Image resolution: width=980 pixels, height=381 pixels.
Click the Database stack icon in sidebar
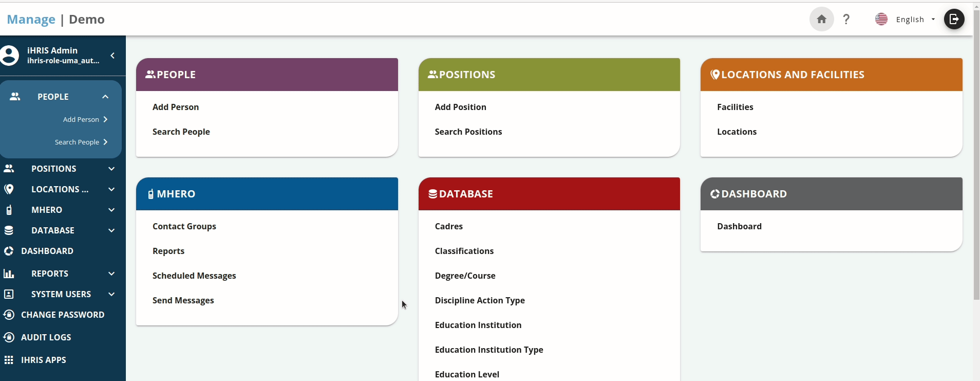(9, 230)
